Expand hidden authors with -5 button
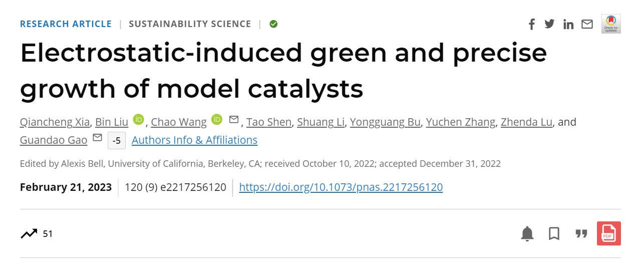Screen dimensions: 644x265 [117, 140]
